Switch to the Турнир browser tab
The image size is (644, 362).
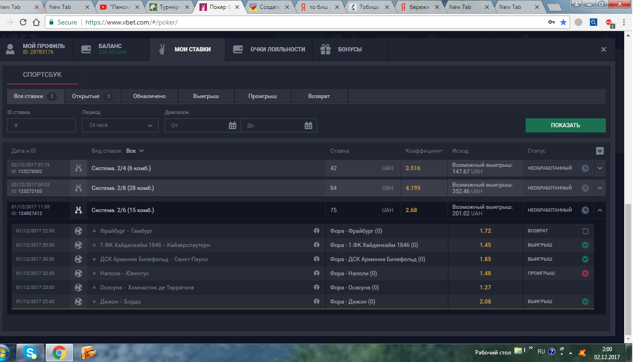pyautogui.click(x=169, y=7)
